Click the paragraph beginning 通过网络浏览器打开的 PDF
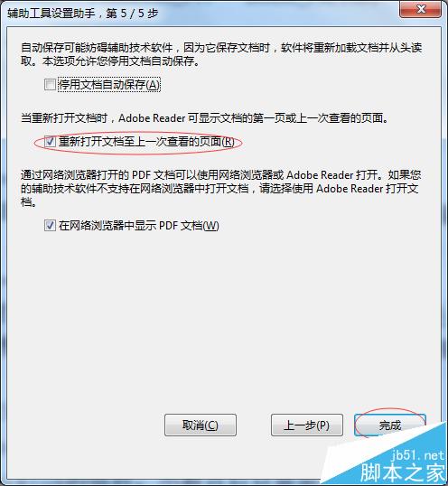This screenshot has height=486, width=448. pos(220,189)
